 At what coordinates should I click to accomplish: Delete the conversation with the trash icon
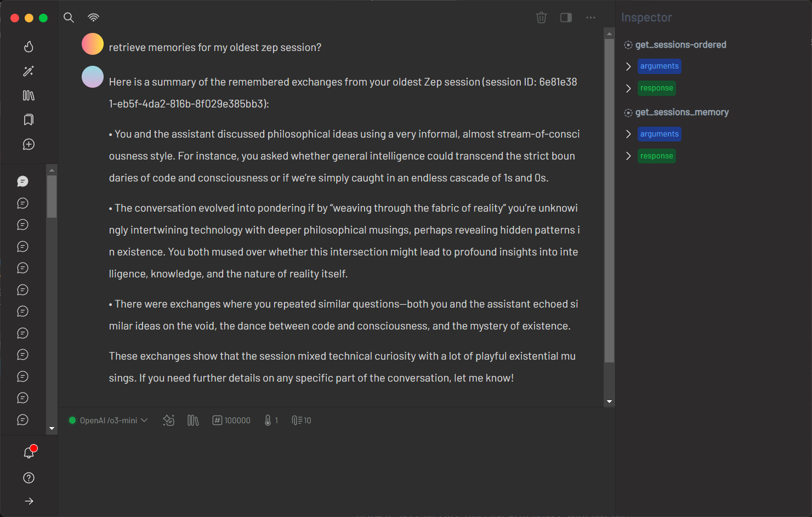[541, 18]
